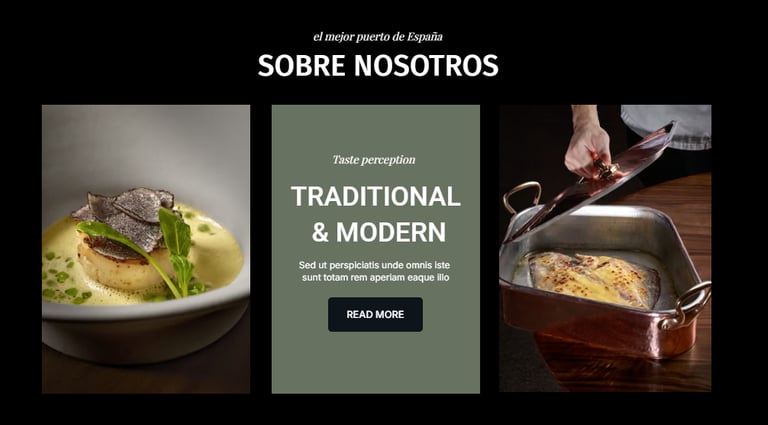Select the SOBRE NOSOTROS heading
The height and width of the screenshot is (425, 768).
point(378,65)
